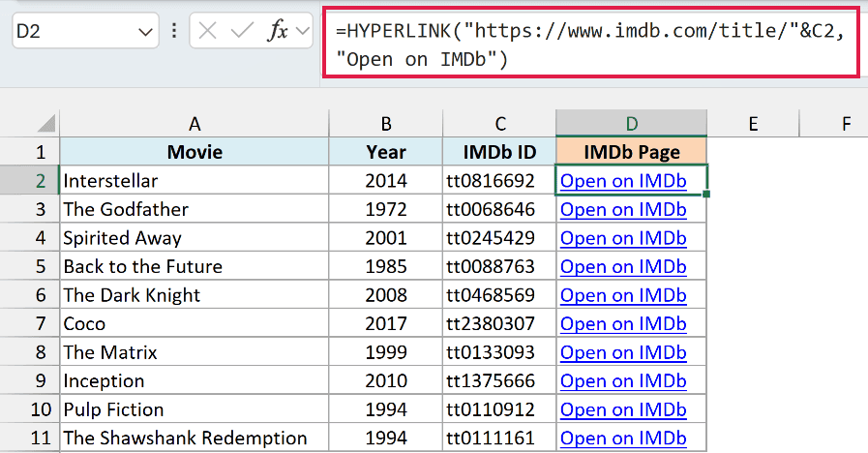Open the IMDb link for The Shawshank Redemption
Image resolution: width=868 pixels, height=453 pixels.
click(623, 438)
